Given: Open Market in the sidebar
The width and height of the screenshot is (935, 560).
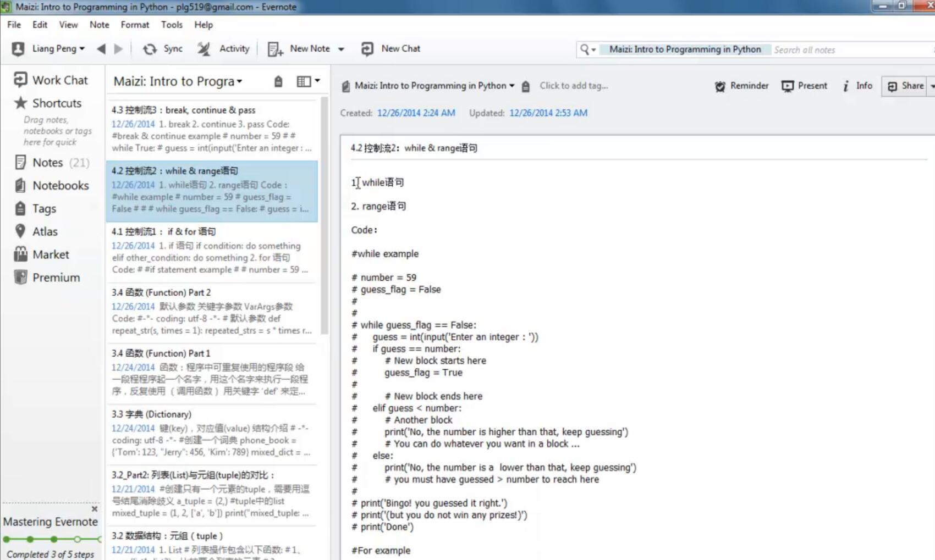Looking at the screenshot, I should tap(42, 255).
